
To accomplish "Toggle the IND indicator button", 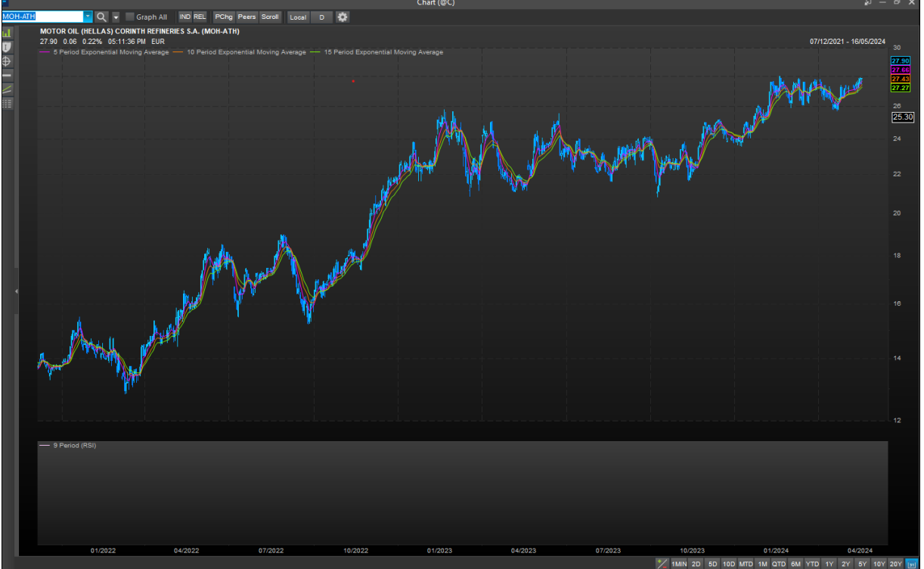I will 185,17.
